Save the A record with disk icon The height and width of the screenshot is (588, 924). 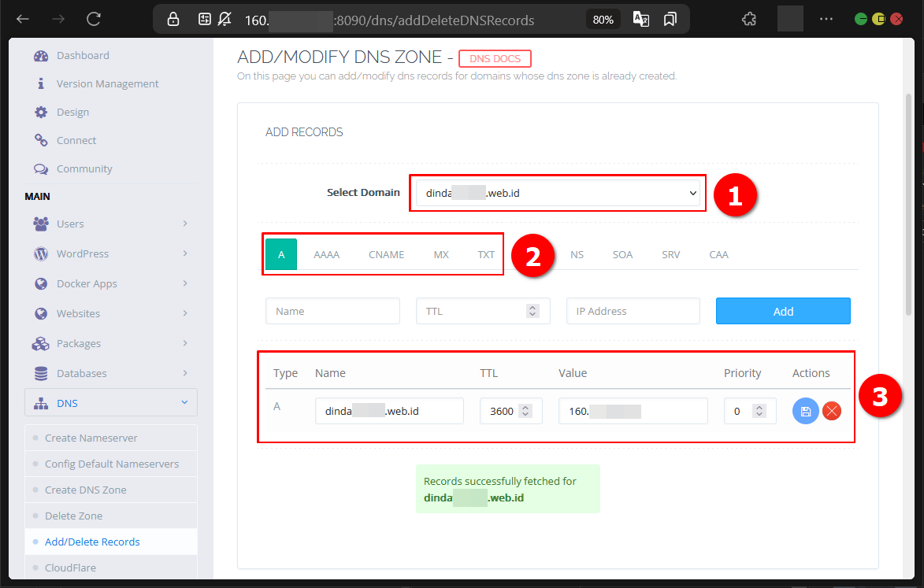pos(805,411)
